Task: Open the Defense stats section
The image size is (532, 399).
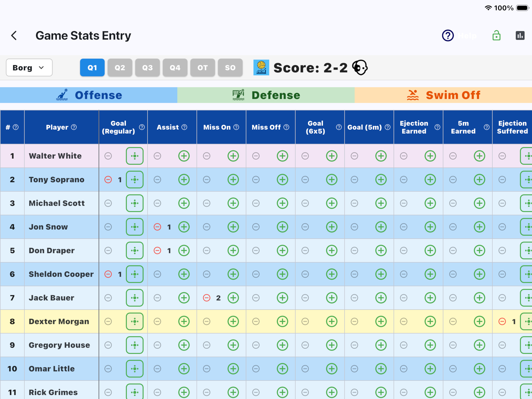Action: (x=266, y=95)
